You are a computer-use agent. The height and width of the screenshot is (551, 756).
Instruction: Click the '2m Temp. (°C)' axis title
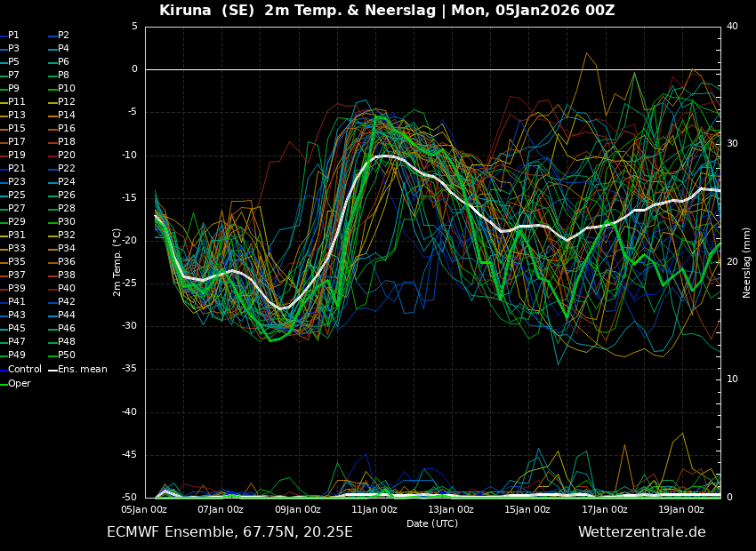click(x=117, y=262)
